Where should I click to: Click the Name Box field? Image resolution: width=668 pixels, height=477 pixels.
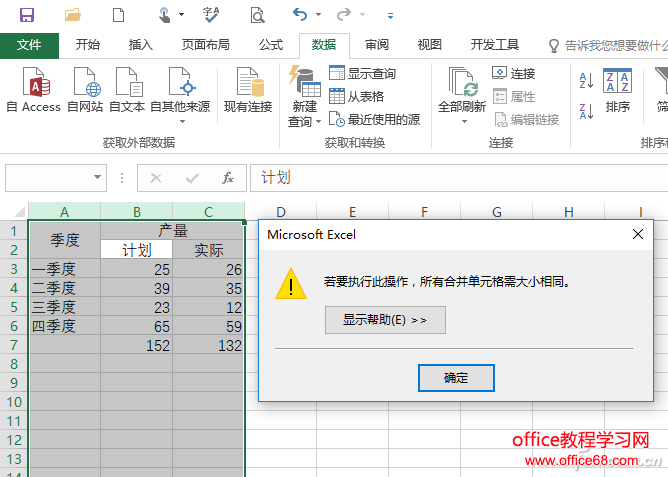[56, 178]
